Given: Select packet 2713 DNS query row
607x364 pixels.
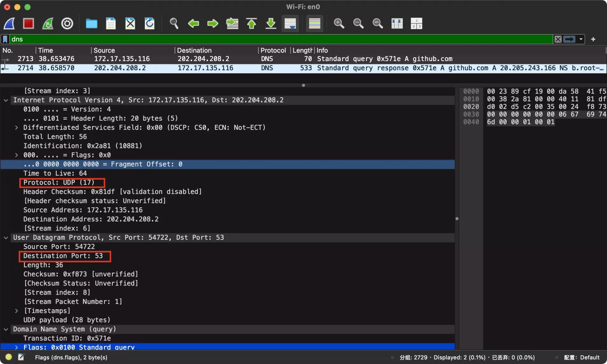Looking at the screenshot, I should coord(303,59).
